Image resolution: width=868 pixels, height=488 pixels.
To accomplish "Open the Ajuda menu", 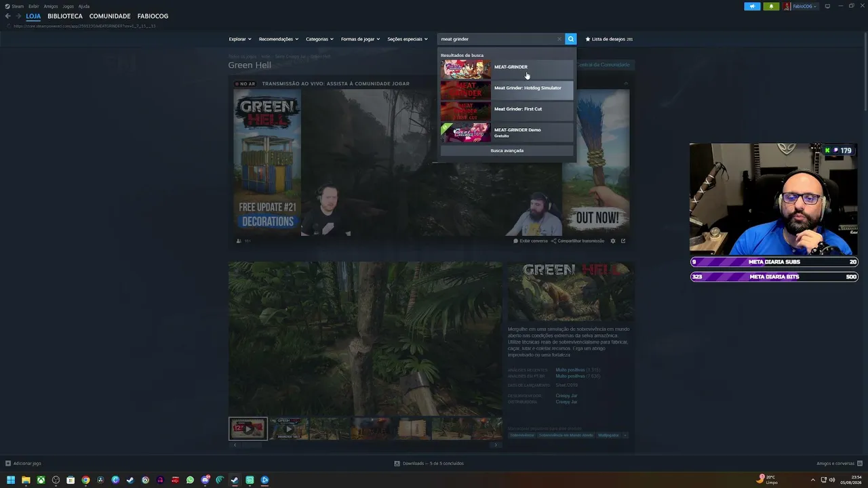I will (x=84, y=6).
